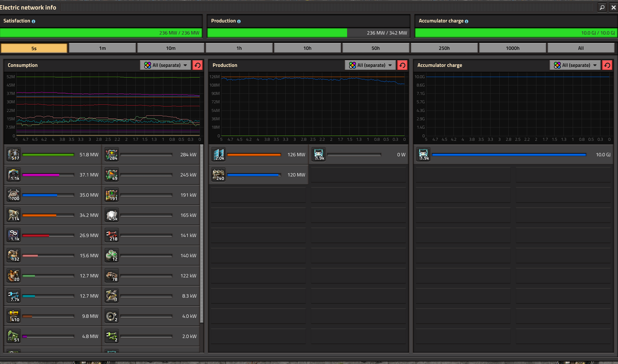Click the 126 MW production value
The width and height of the screenshot is (618, 364).
[296, 155]
